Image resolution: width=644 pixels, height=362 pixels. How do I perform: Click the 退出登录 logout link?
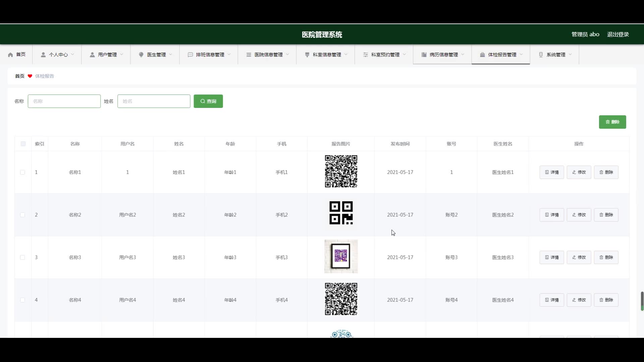[x=618, y=34]
